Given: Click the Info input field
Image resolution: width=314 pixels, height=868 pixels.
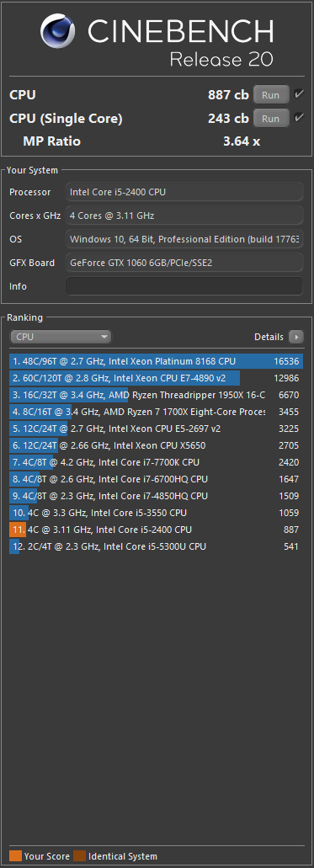Looking at the screenshot, I should pos(184,286).
